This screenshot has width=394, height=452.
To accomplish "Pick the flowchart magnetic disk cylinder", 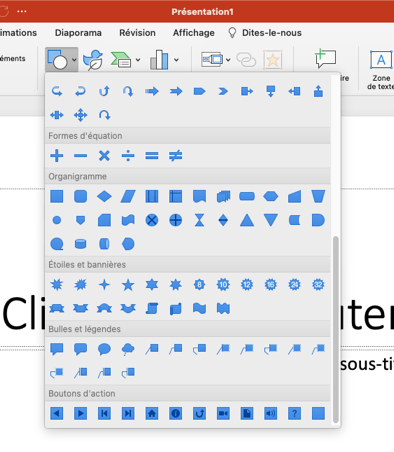I will (x=80, y=244).
